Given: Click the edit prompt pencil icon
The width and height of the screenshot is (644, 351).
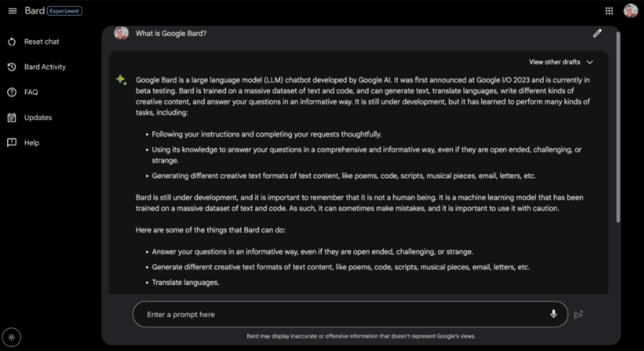Looking at the screenshot, I should [x=597, y=34].
